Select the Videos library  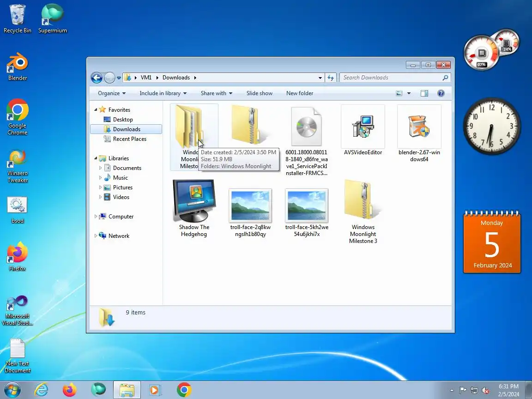click(121, 197)
